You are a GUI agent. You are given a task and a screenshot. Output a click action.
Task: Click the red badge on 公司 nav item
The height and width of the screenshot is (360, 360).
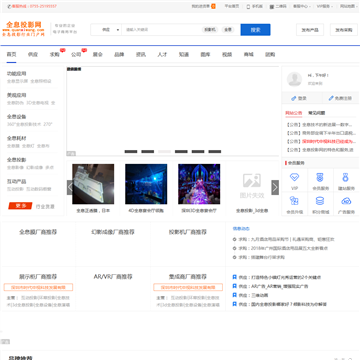pos(84,50)
